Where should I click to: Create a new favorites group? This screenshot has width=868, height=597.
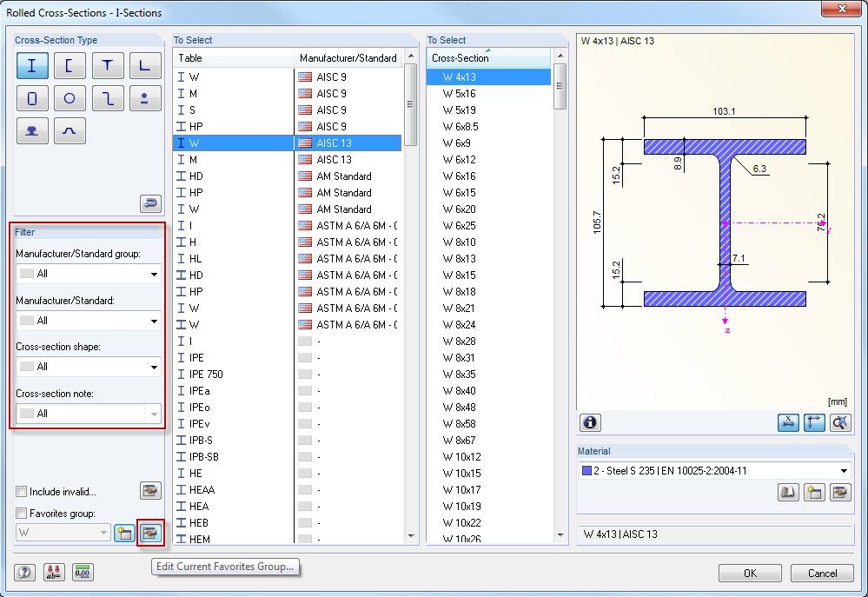click(x=124, y=534)
